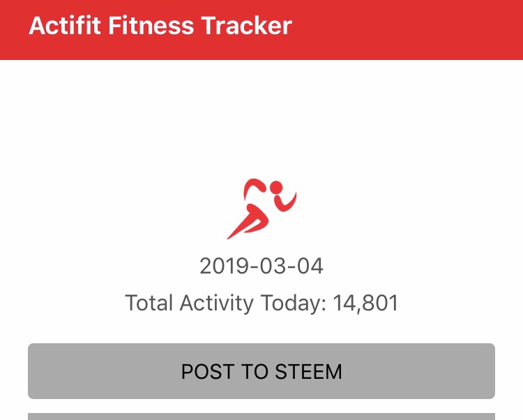Screen dimensions: 523x420
Task: Click the runner logo above the date
Action: pyautogui.click(x=261, y=208)
